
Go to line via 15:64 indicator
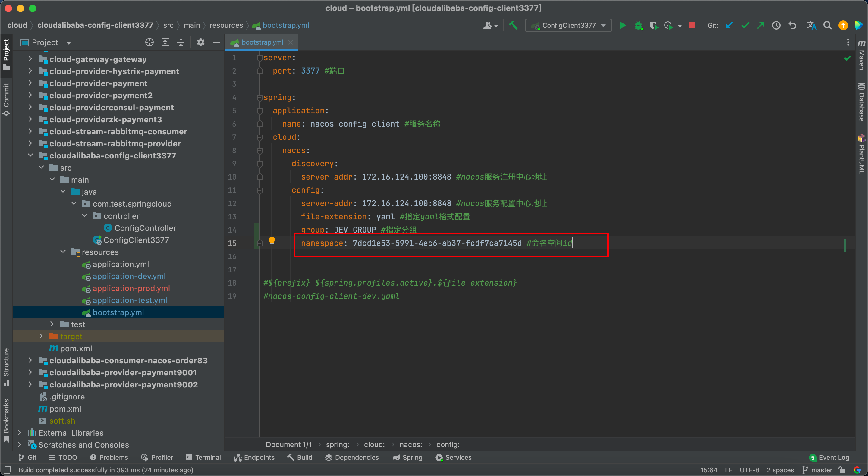(709, 470)
